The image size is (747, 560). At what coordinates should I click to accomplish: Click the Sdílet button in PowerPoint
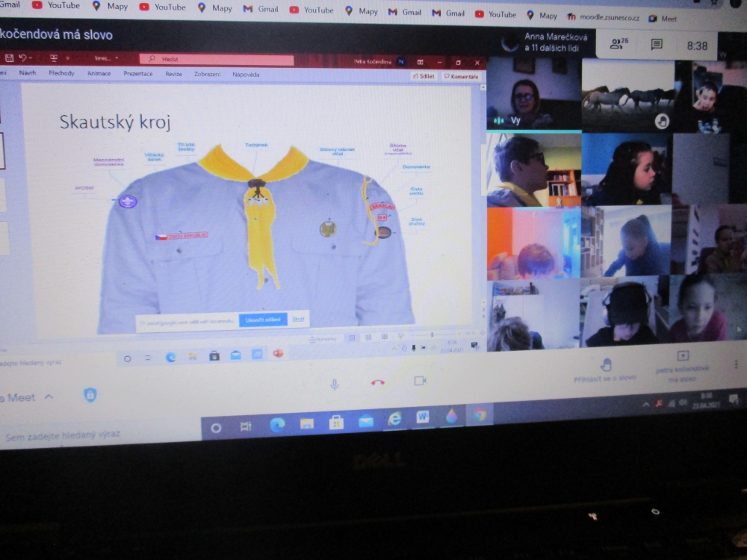coord(424,76)
